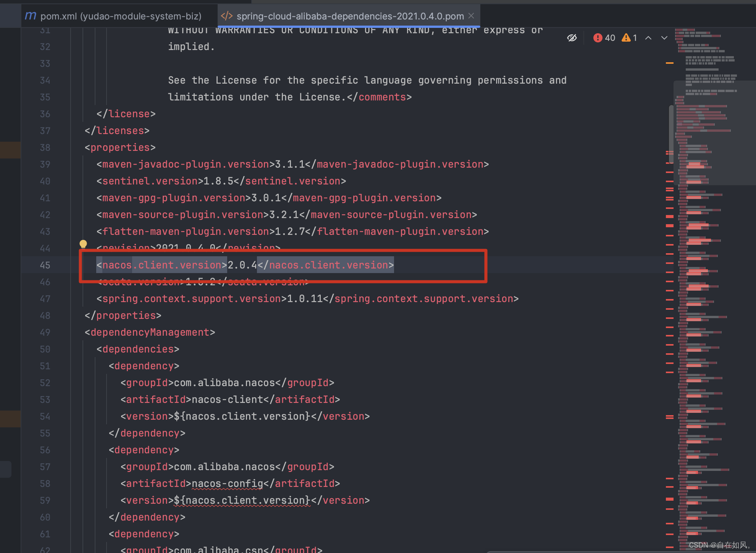The width and height of the screenshot is (756, 553).
Task: Toggle the inspections eye icon
Action: 572,38
